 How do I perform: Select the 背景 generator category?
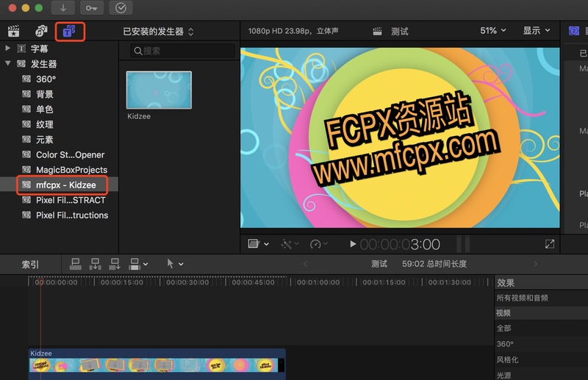[44, 94]
